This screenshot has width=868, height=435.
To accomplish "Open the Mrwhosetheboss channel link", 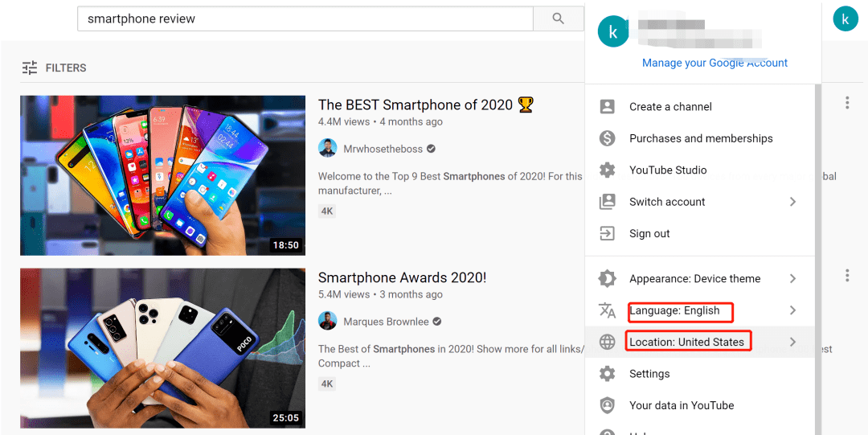I will click(383, 149).
